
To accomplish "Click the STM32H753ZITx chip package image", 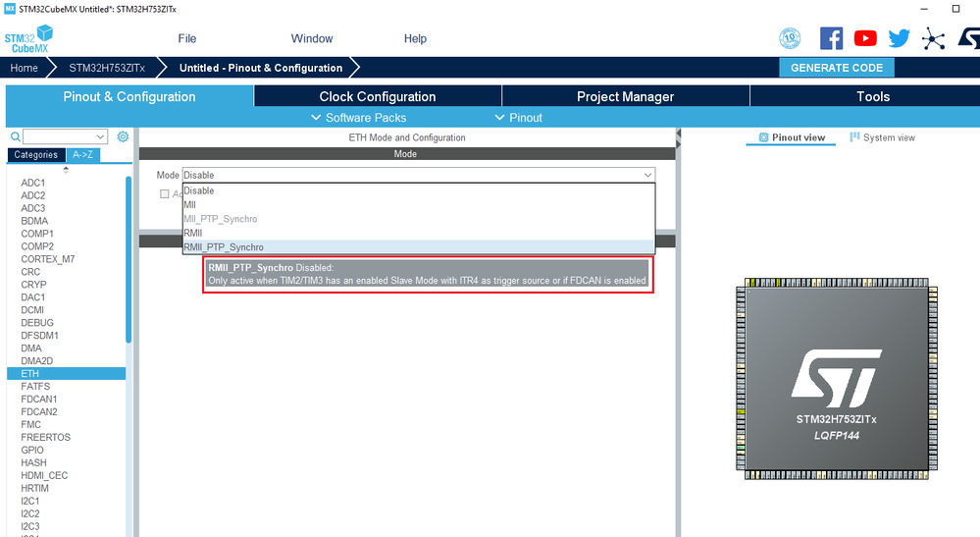I will click(836, 380).
